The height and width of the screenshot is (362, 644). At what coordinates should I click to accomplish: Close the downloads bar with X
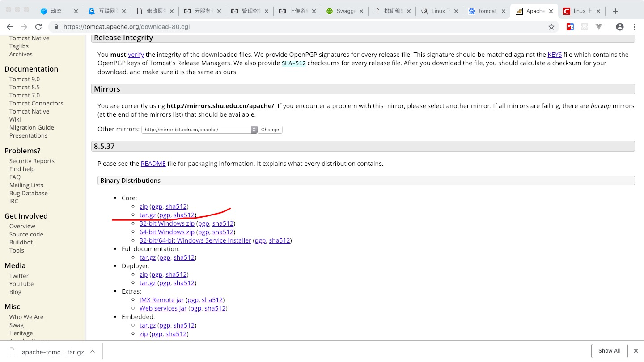636,351
